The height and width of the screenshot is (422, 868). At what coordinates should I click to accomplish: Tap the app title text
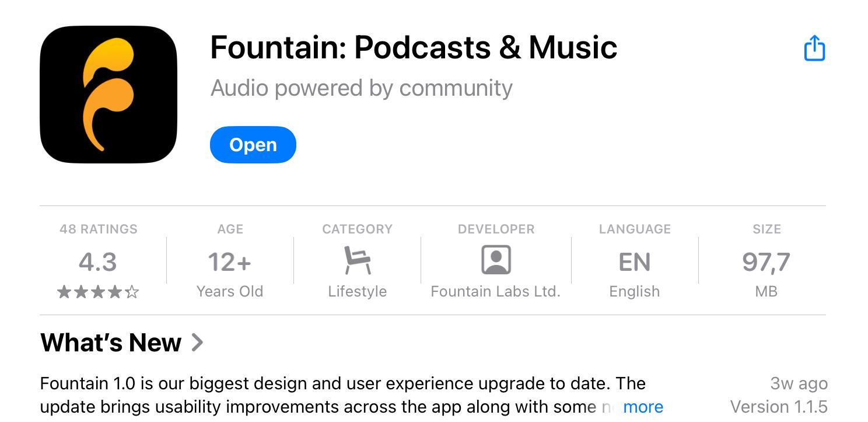click(414, 47)
